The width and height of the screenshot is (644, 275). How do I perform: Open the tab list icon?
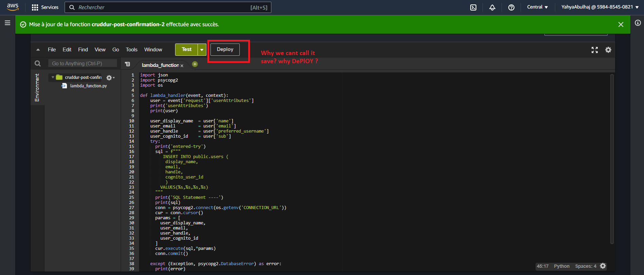click(x=128, y=64)
